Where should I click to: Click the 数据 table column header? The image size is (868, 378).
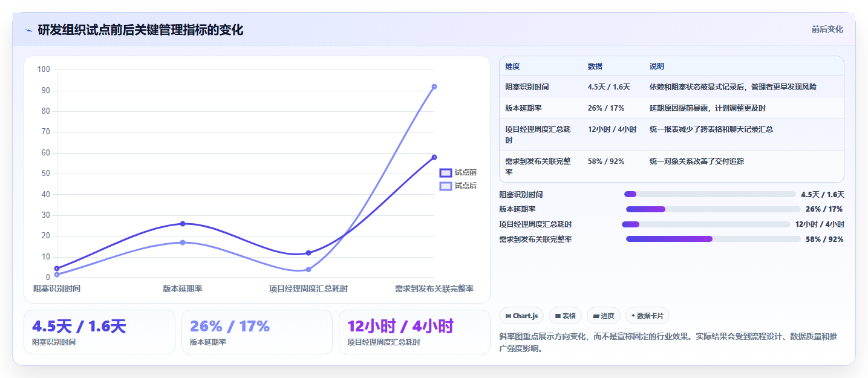595,67
